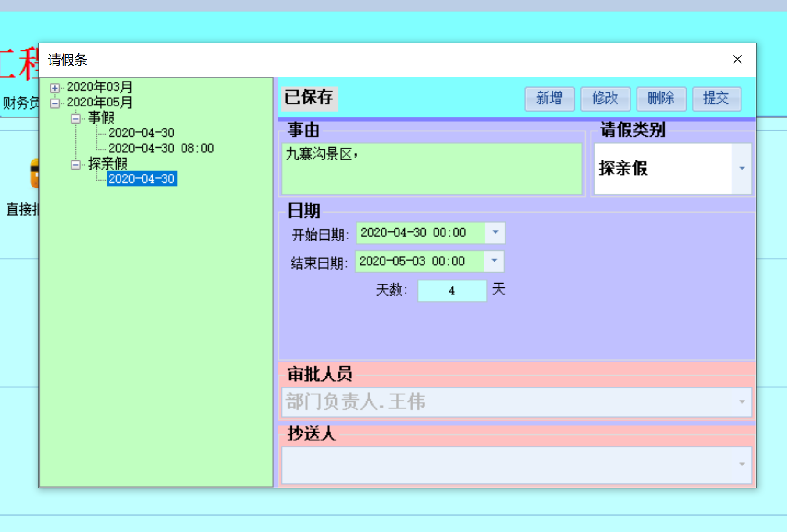
Task: Click the 请假条 window title
Action: coord(68,60)
